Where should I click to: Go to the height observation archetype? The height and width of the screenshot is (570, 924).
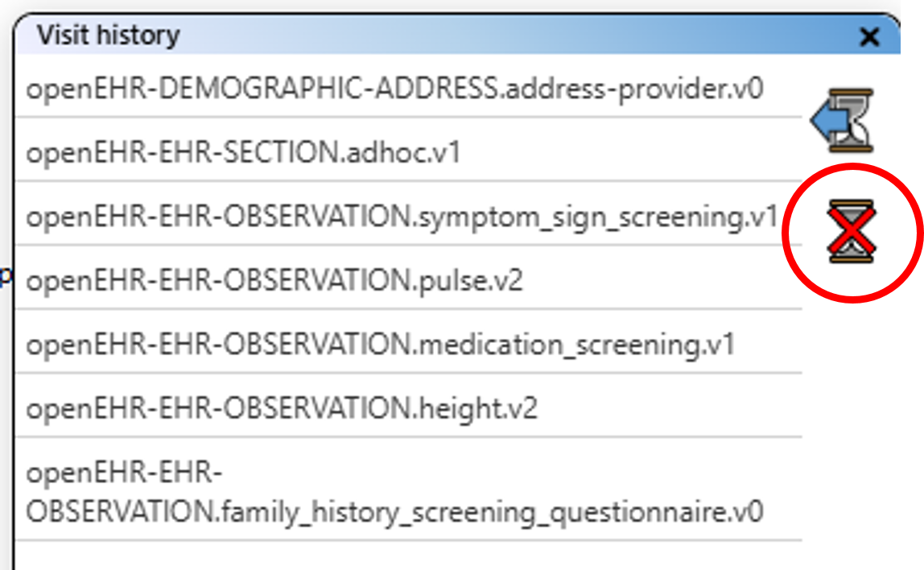[282, 409]
